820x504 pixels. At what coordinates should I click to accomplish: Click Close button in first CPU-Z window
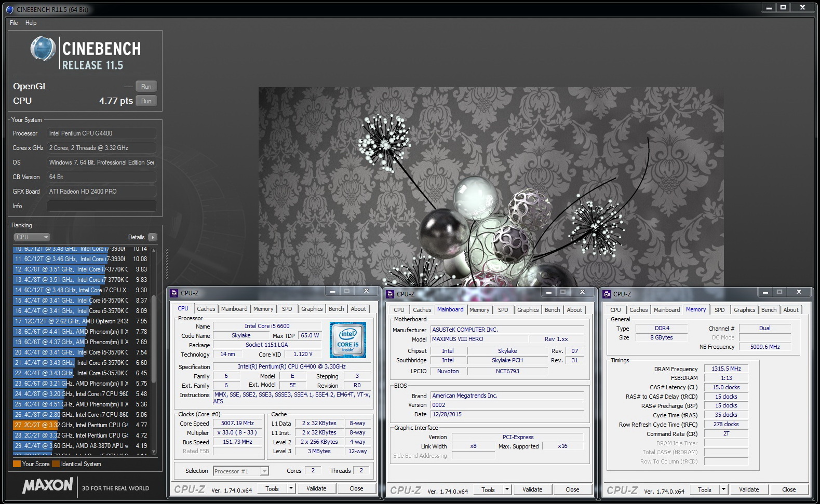click(x=356, y=488)
